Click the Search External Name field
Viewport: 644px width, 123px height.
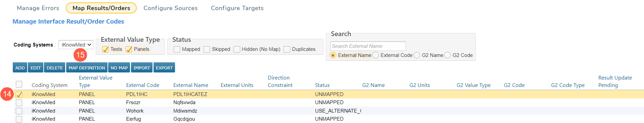368,46
